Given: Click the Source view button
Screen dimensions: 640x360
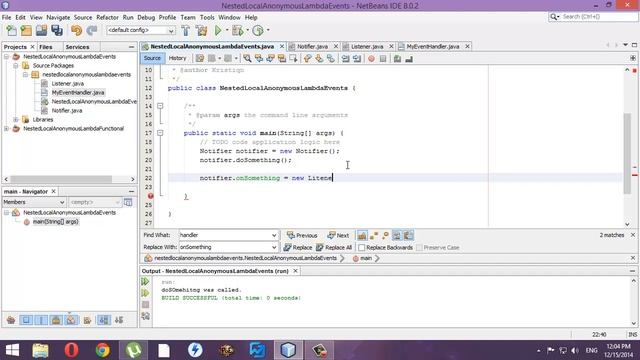Looking at the screenshot, I should tap(152, 58).
